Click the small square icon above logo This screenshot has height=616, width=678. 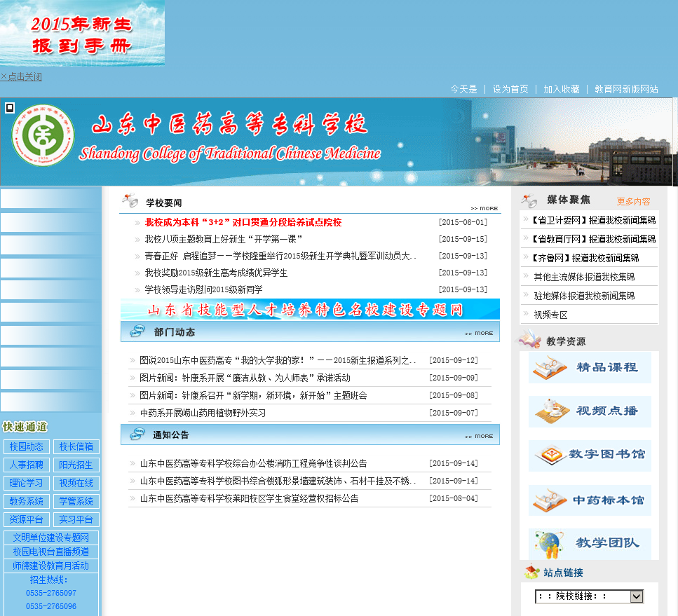10,108
